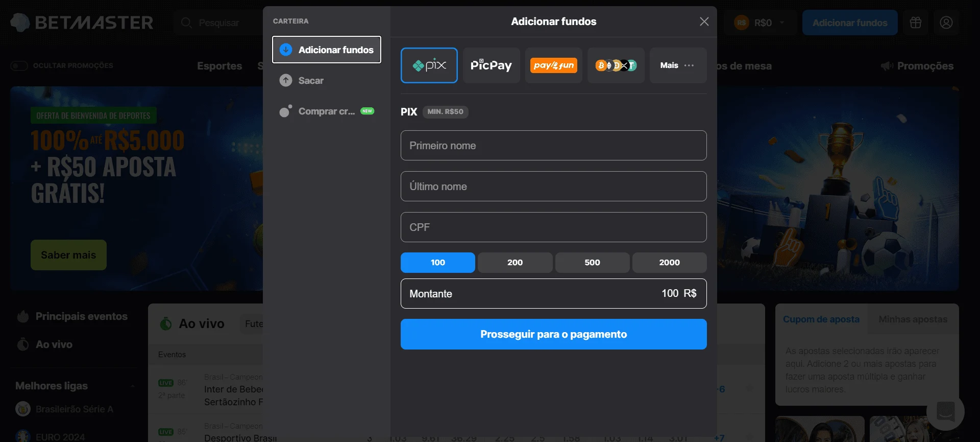Viewport: 980px width, 442px height.
Task: Open Principais eventos in the sidebar
Action: (x=72, y=316)
